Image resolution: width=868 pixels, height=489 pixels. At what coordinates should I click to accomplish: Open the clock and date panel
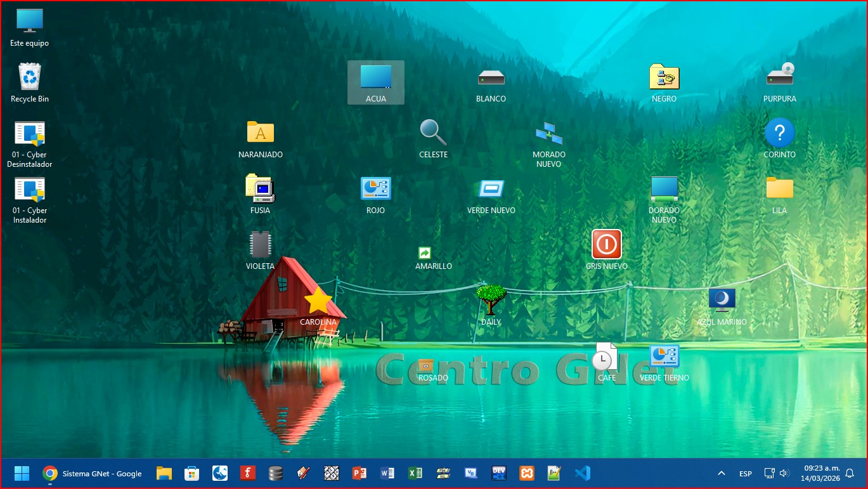(x=822, y=473)
